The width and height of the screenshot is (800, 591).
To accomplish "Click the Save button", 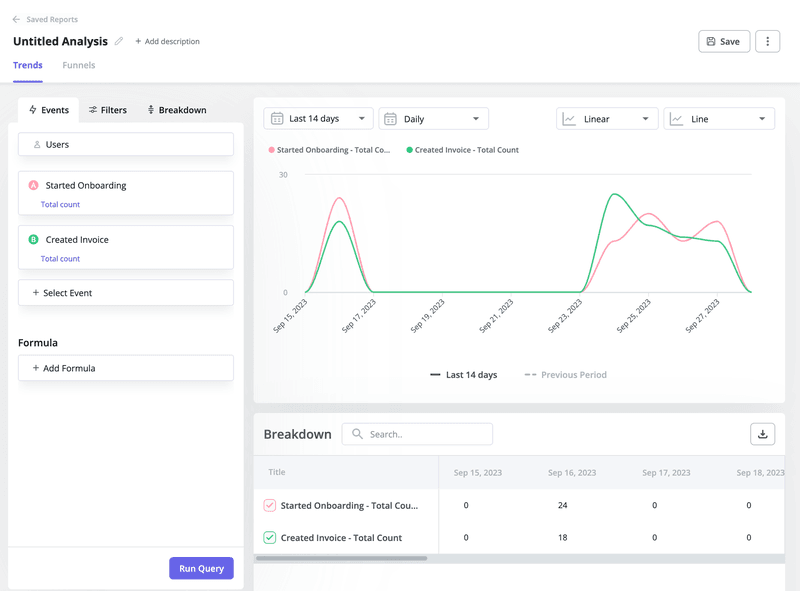I will pos(724,41).
